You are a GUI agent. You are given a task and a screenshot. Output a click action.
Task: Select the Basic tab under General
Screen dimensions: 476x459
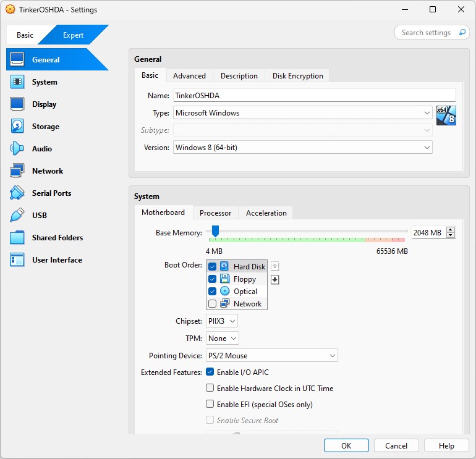[x=150, y=75]
